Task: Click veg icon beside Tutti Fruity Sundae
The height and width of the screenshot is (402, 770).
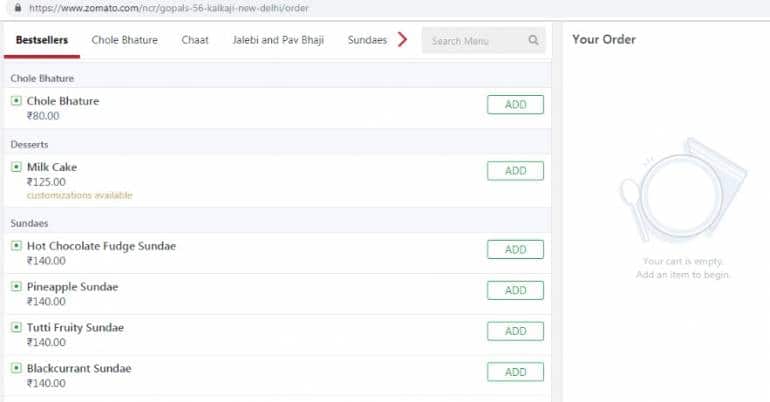Action: point(16,328)
